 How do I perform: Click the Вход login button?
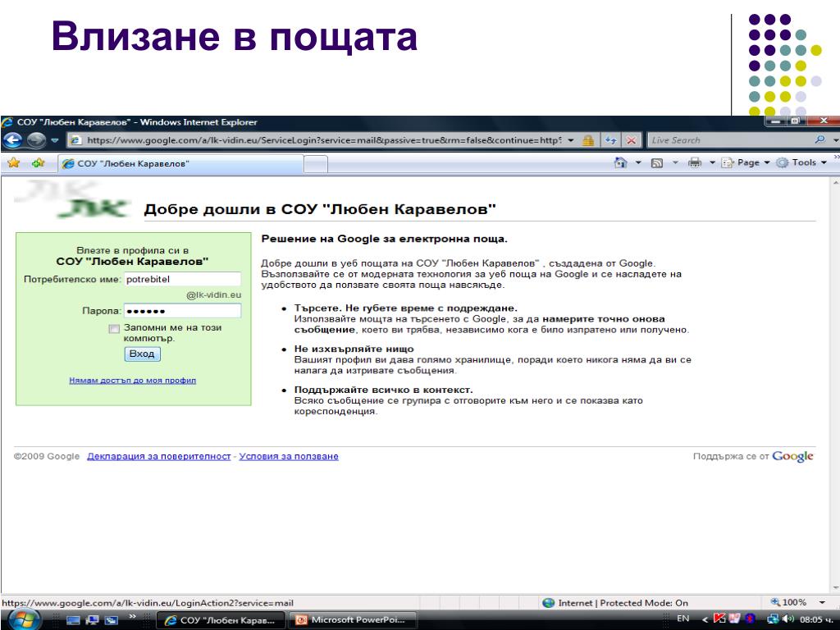coord(142,354)
